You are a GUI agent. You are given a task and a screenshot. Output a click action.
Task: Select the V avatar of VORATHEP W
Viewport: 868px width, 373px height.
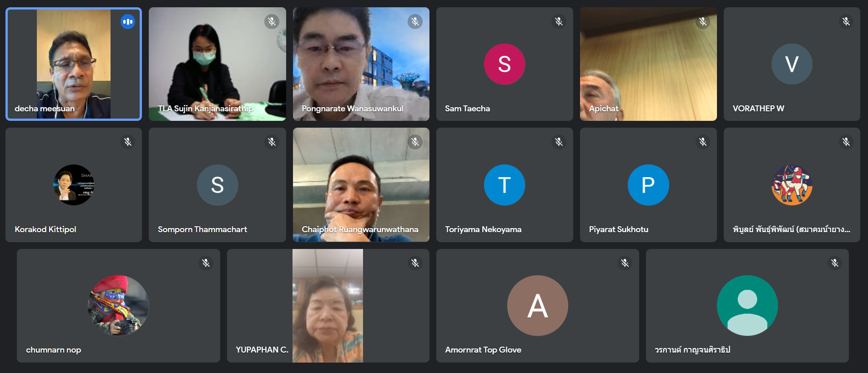point(792,64)
